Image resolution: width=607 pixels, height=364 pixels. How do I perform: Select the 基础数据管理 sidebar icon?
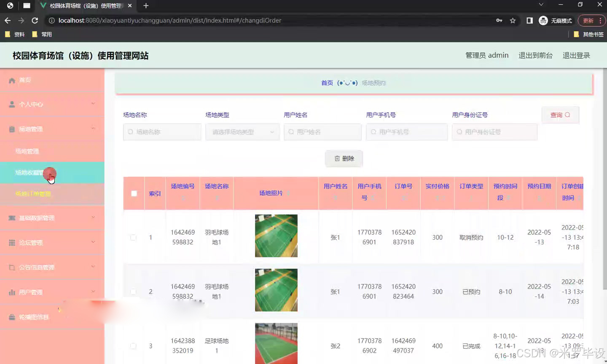coord(12,217)
